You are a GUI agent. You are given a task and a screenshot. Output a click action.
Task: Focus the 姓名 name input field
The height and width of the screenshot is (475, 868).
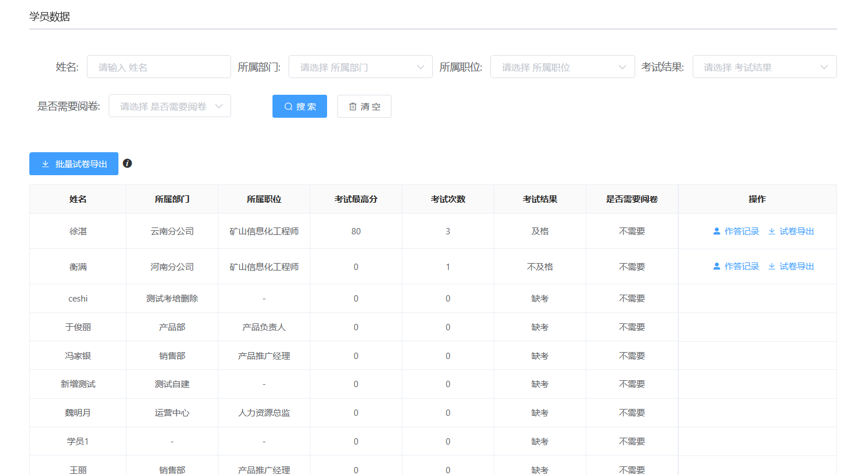(x=159, y=67)
